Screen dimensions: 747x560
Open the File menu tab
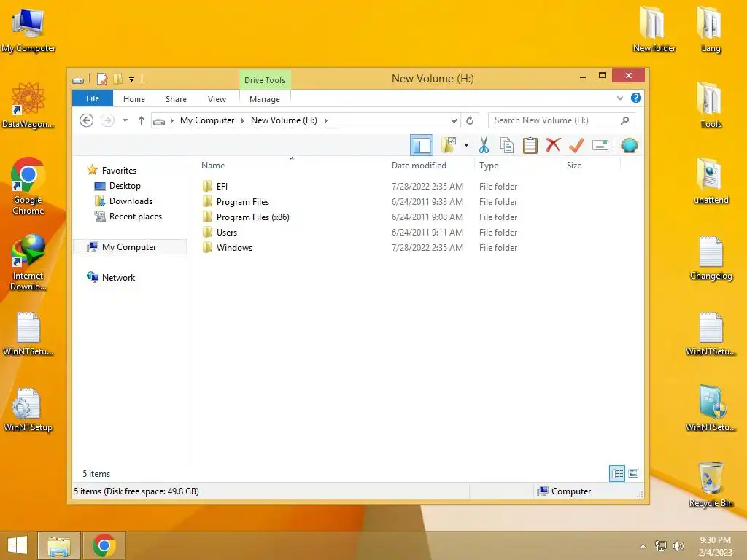[x=93, y=98]
